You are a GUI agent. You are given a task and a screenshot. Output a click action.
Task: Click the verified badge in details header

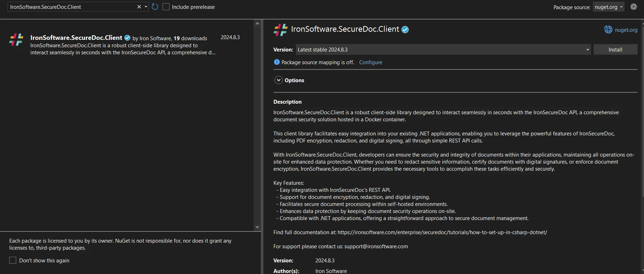(405, 30)
